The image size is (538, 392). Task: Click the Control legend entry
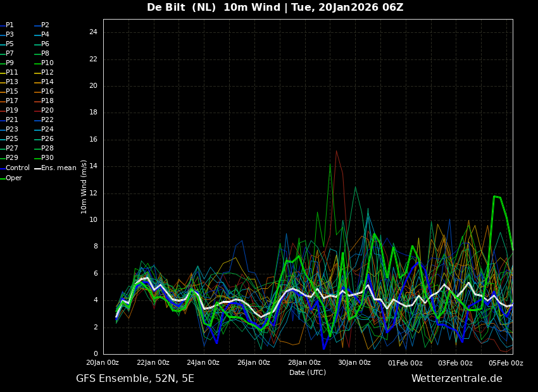(x=15, y=168)
